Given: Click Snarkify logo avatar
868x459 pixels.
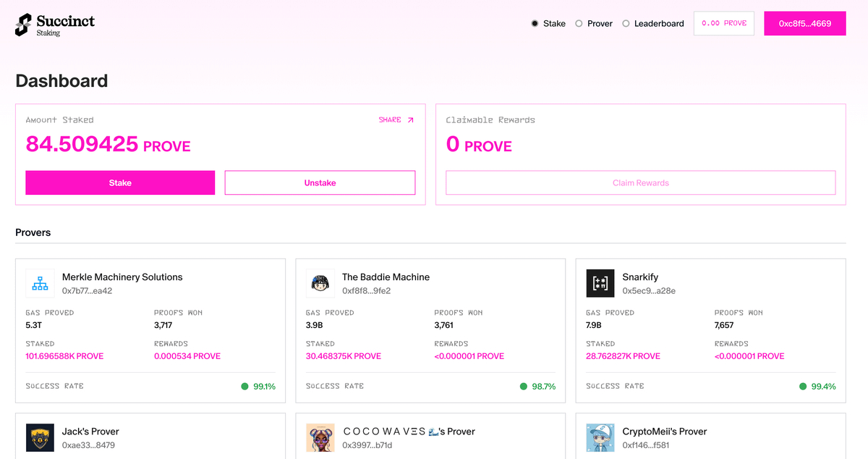Looking at the screenshot, I should (x=600, y=283).
